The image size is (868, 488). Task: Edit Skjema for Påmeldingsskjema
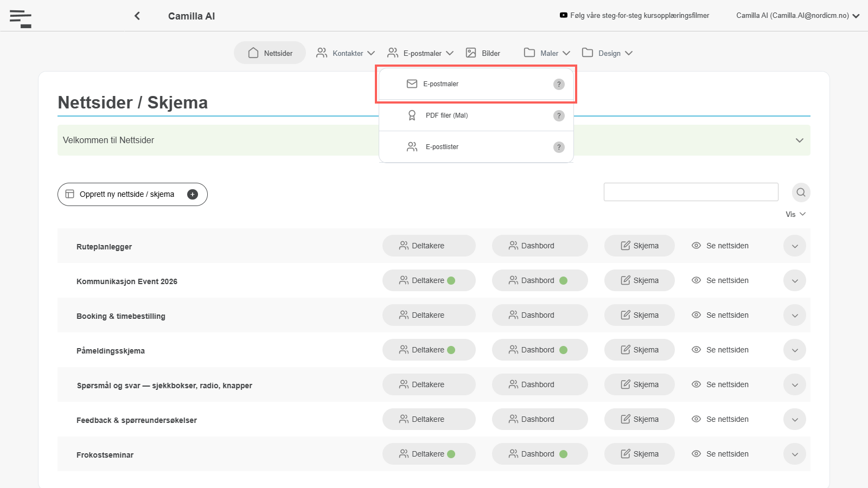[x=640, y=350]
